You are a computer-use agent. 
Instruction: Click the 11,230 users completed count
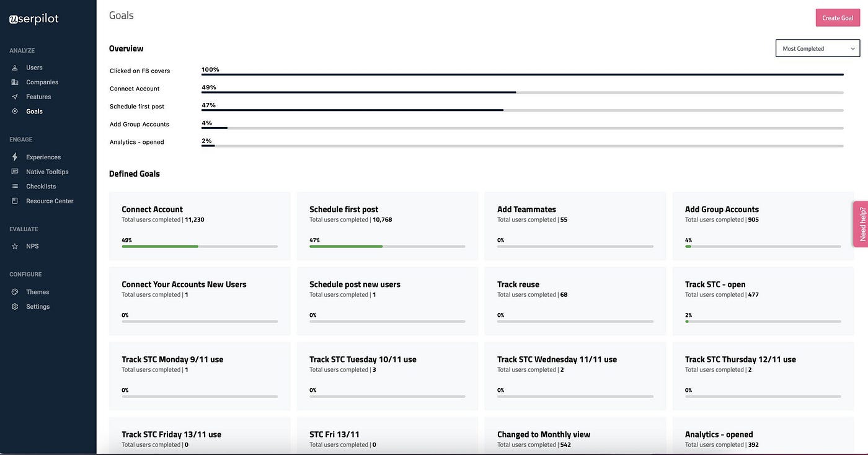194,219
